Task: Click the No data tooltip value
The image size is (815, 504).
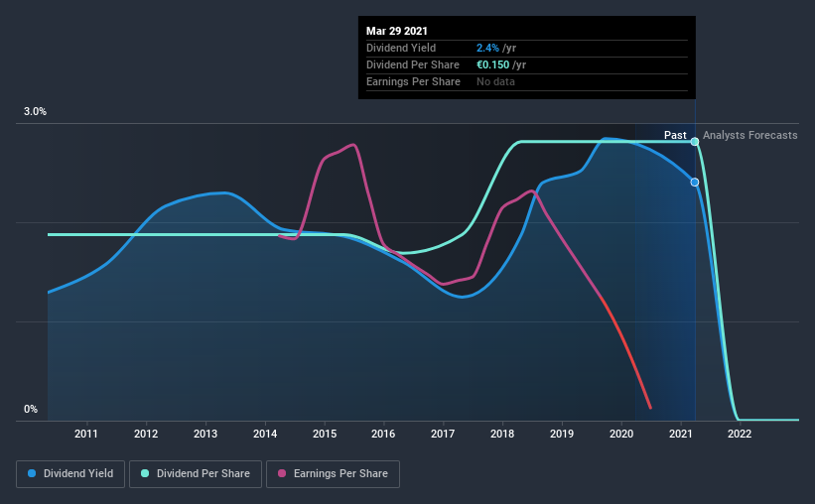Action: point(496,81)
